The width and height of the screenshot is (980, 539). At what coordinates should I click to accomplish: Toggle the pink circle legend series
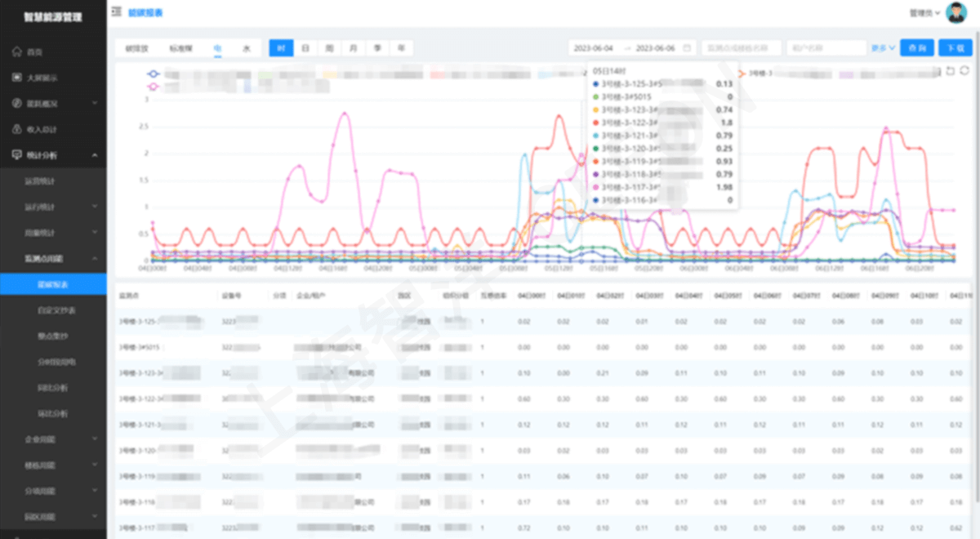[154, 86]
